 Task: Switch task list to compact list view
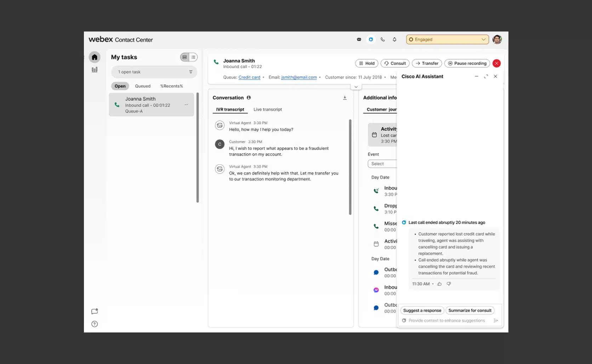click(x=193, y=57)
